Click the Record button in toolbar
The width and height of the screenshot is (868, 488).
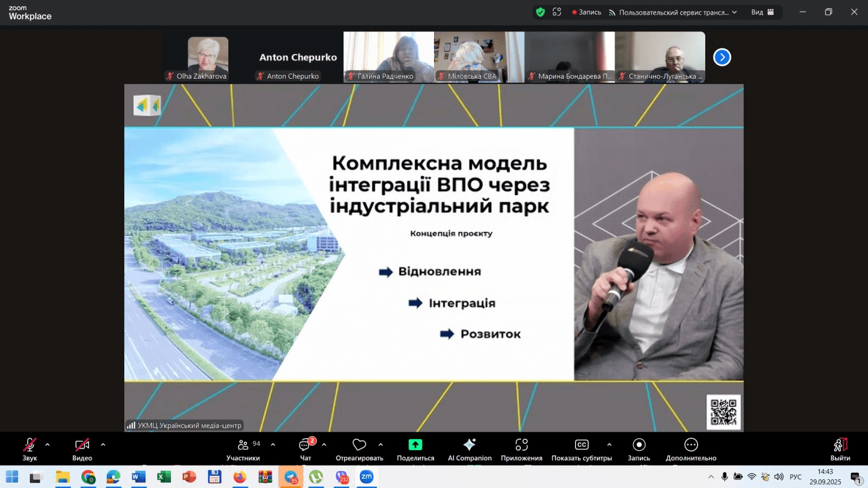click(x=639, y=449)
